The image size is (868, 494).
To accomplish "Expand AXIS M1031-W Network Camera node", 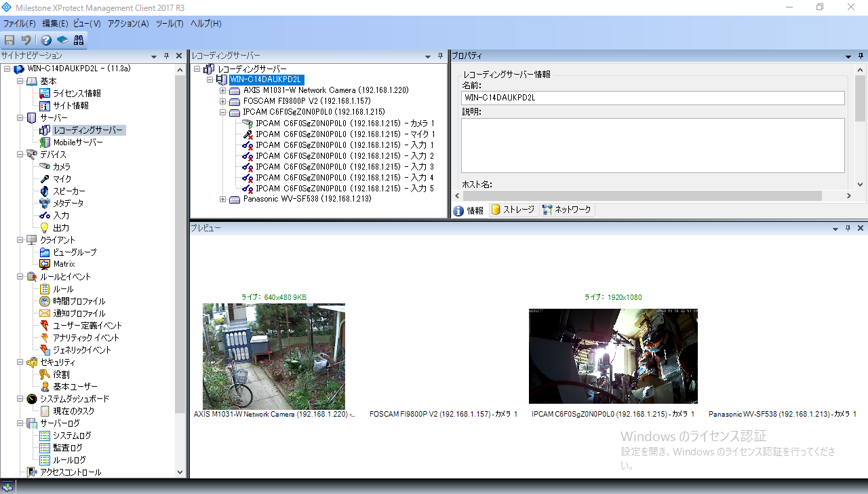I will click(223, 90).
